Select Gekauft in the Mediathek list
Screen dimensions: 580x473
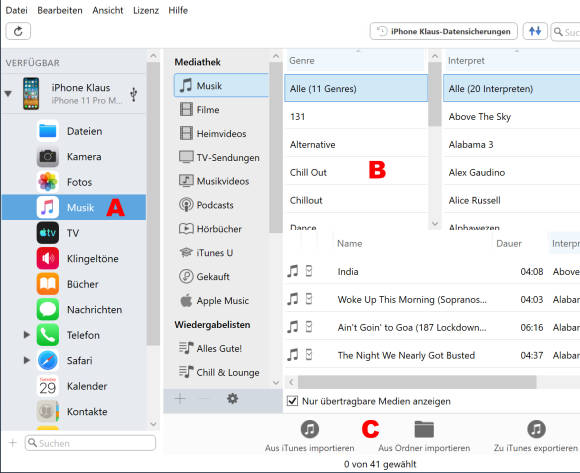[x=221, y=277]
